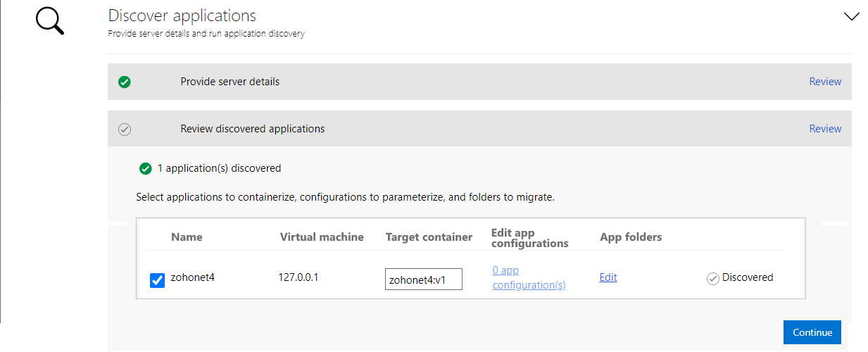Image resolution: width=868 pixels, height=352 pixels.
Task: Click the Virtual machine column header
Action: point(322,237)
